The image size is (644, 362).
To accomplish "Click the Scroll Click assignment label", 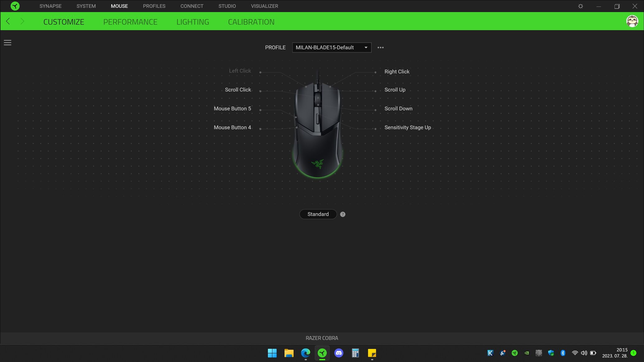I will pyautogui.click(x=238, y=90).
